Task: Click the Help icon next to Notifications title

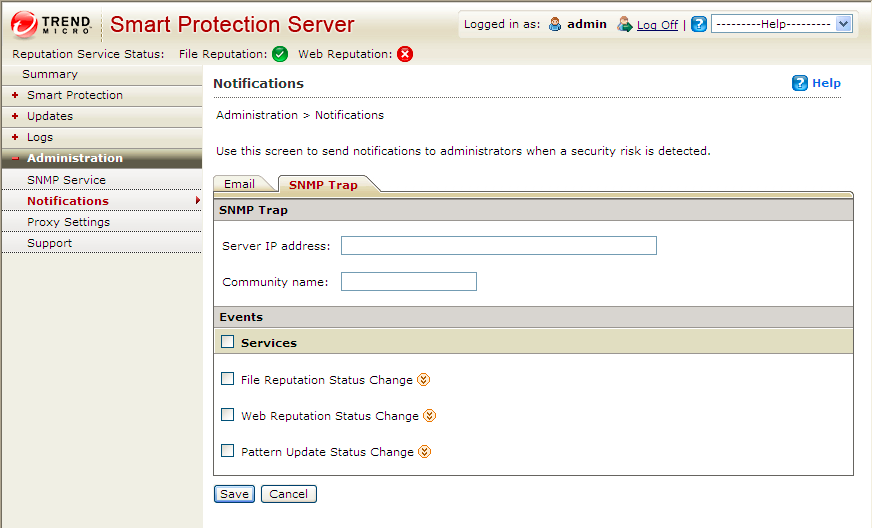Action: [800, 83]
